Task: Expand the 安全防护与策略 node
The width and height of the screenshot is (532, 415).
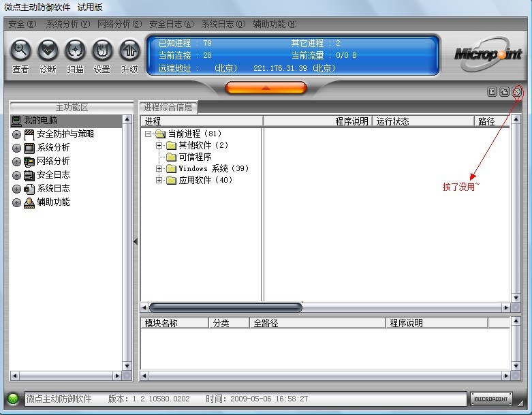Action: coord(16,134)
